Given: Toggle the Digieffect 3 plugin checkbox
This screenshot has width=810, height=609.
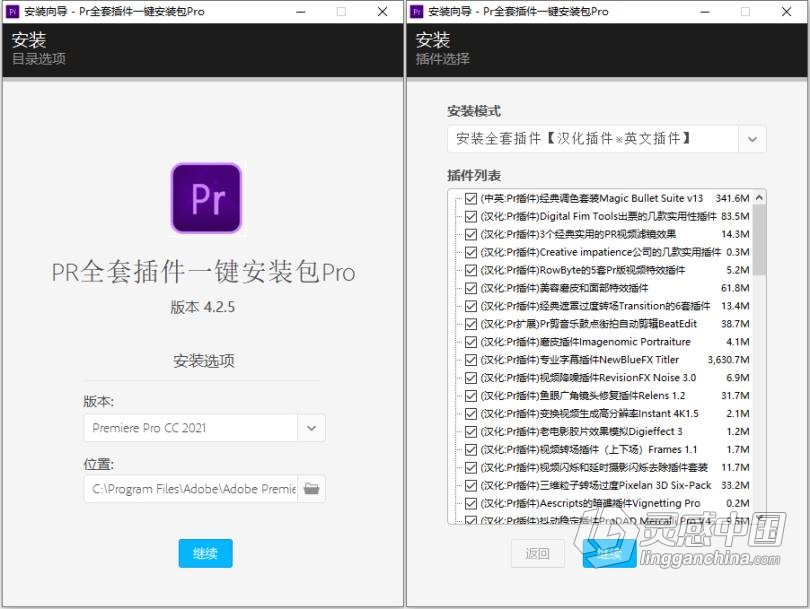Looking at the screenshot, I should pyautogui.click(x=471, y=432).
